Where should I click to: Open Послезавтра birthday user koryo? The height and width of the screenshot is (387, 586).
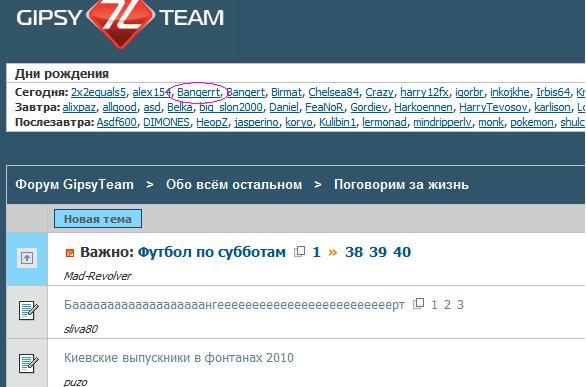tap(299, 123)
